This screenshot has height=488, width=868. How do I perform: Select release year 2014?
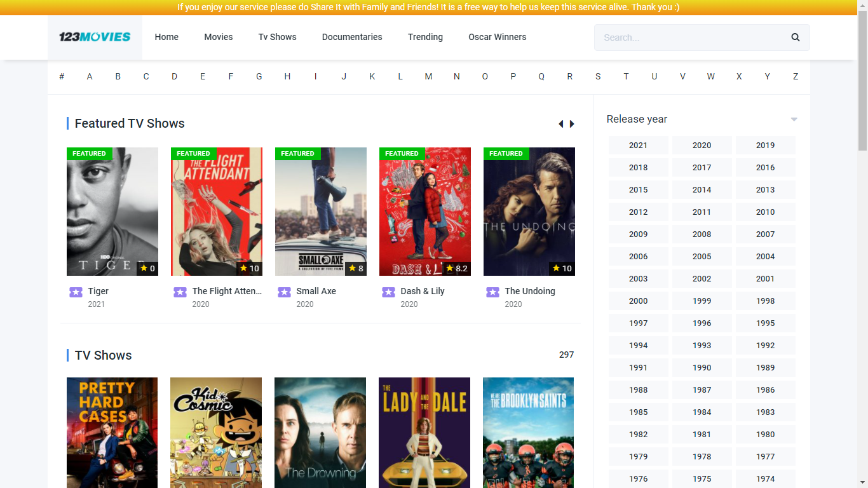point(702,189)
